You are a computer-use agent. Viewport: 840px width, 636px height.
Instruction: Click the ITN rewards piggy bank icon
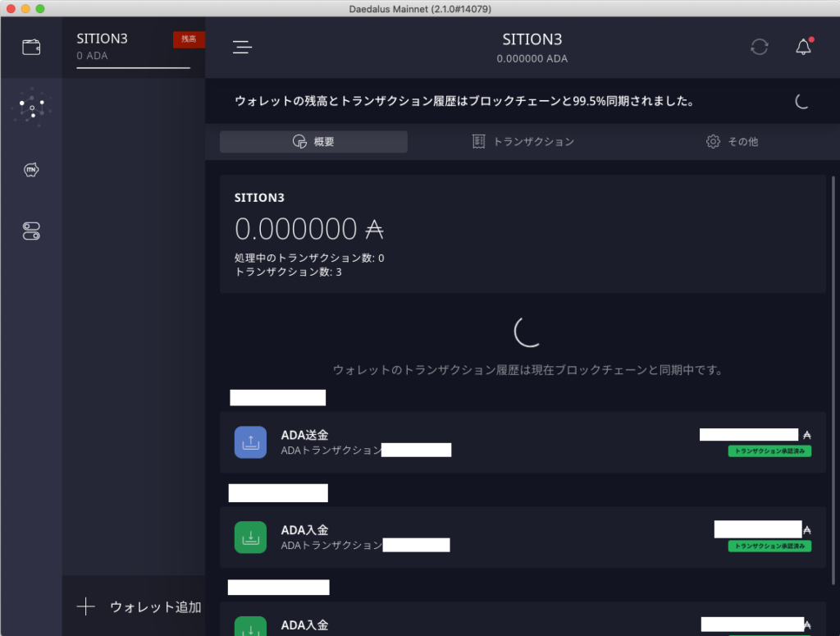coord(31,170)
